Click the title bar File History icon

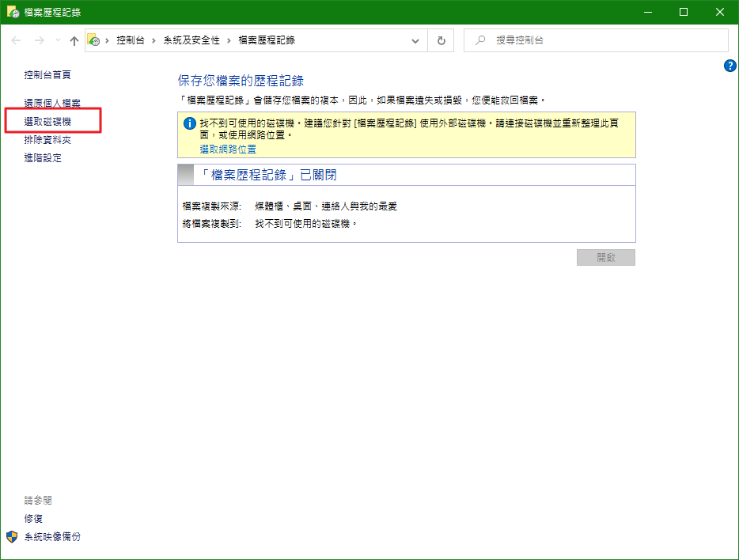click(13, 12)
